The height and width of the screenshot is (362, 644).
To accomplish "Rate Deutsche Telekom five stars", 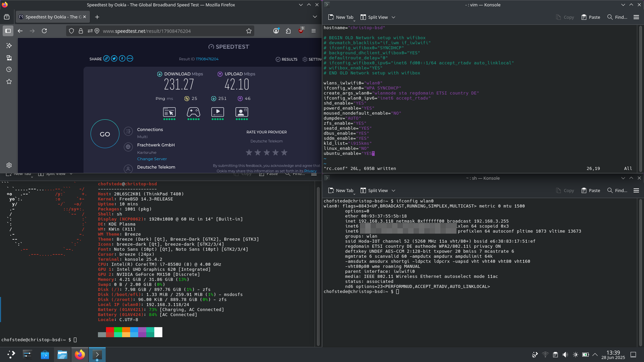I will 284,153.
